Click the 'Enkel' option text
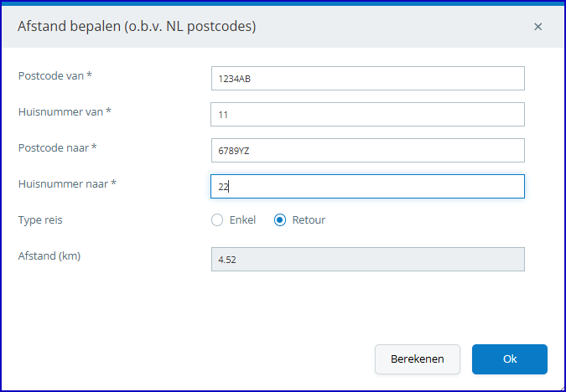 point(242,220)
